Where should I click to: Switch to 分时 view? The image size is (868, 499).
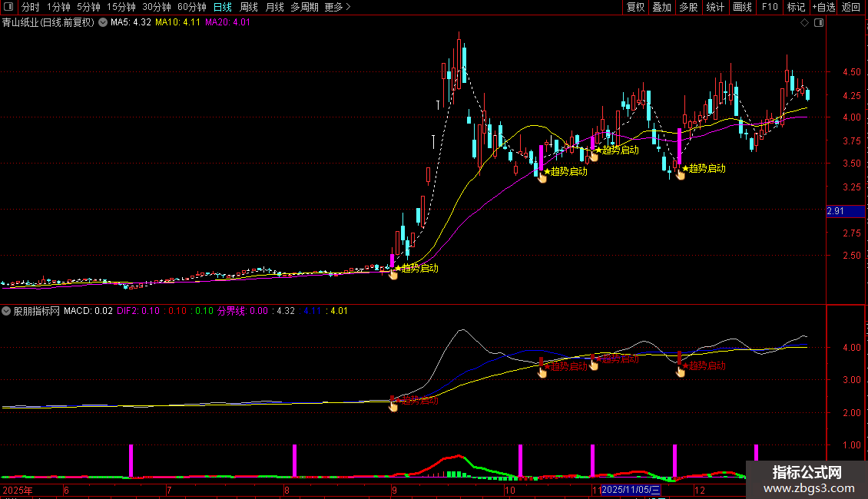[31, 7]
